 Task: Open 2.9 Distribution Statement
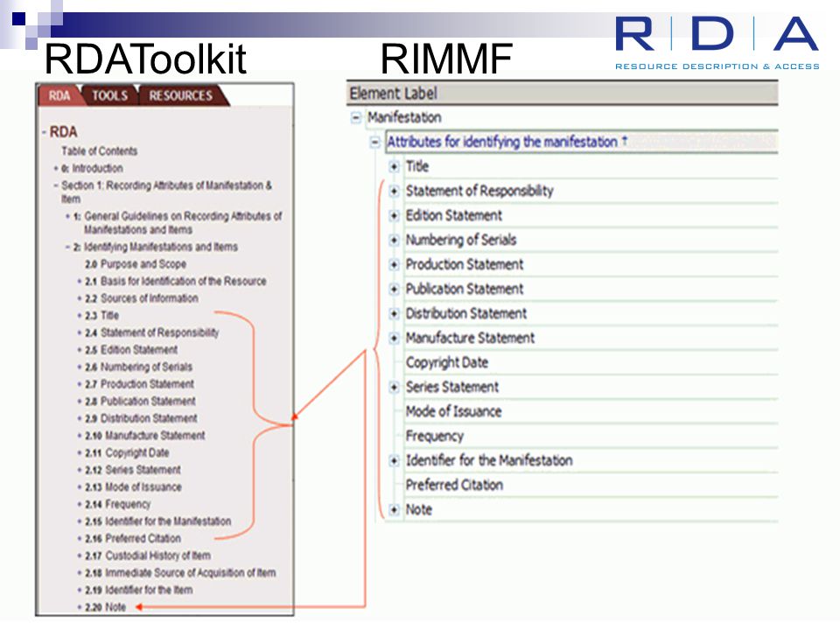[141, 418]
